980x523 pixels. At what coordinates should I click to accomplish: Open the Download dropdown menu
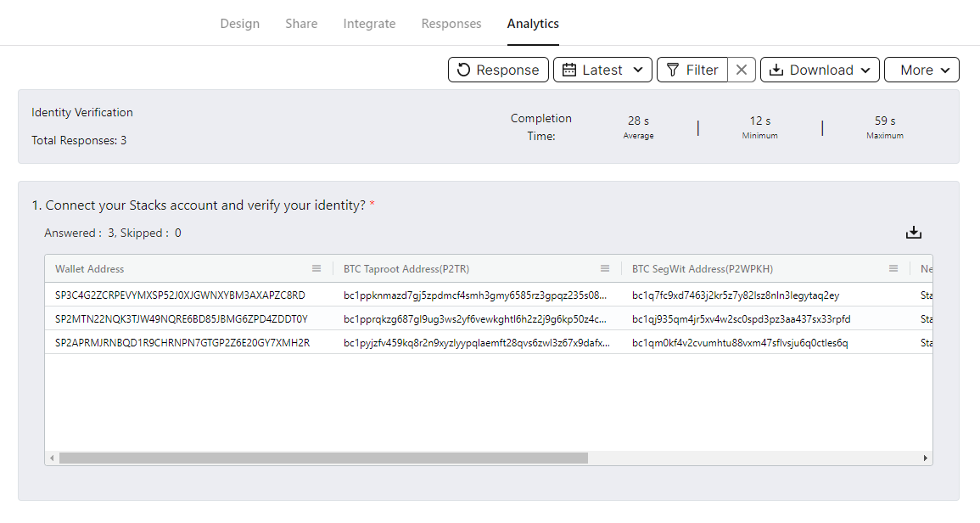(821, 70)
